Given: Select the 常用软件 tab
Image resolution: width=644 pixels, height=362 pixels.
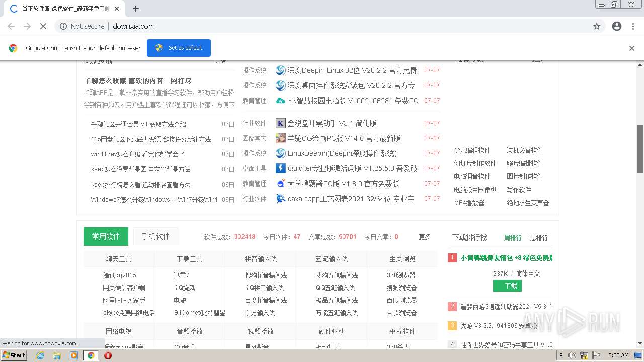Looking at the screenshot, I should point(106,236).
